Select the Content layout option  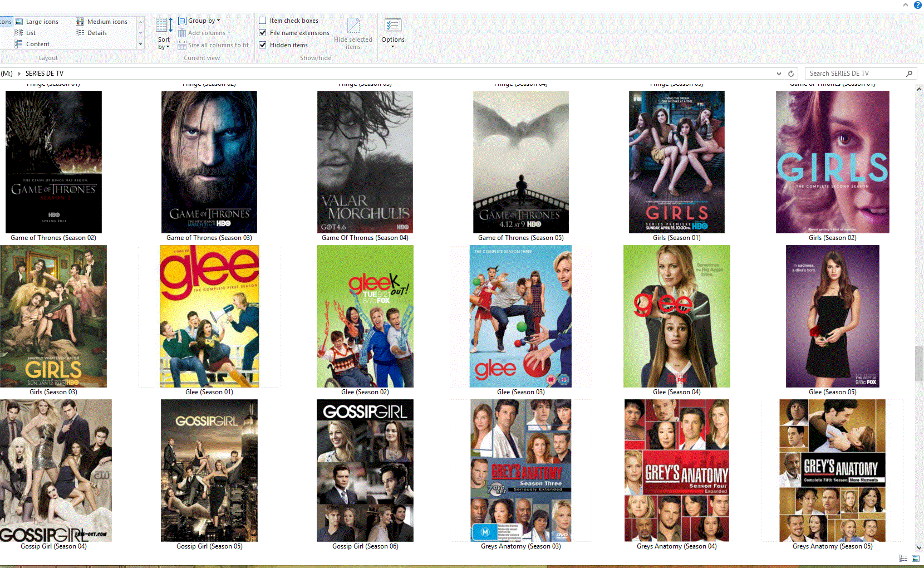point(32,44)
